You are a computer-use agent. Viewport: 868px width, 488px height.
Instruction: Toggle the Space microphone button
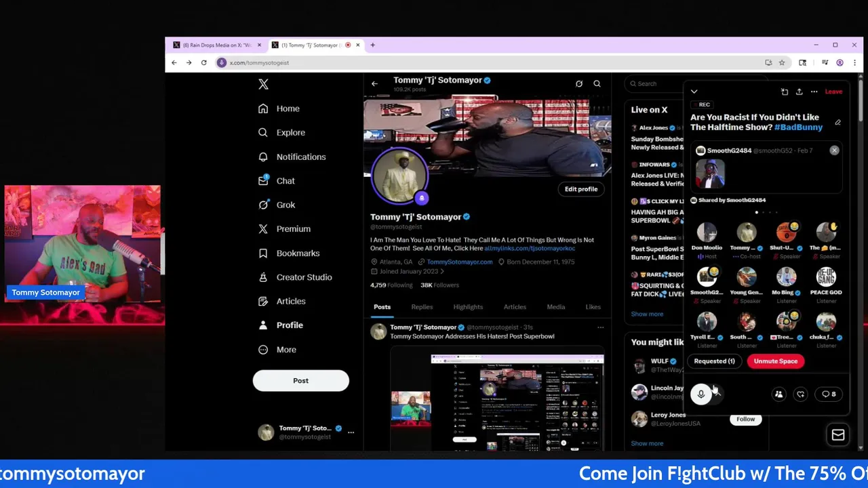[x=701, y=394]
